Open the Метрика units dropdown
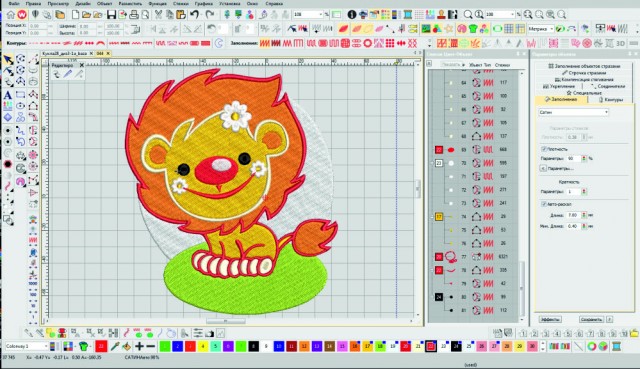 coord(541,29)
